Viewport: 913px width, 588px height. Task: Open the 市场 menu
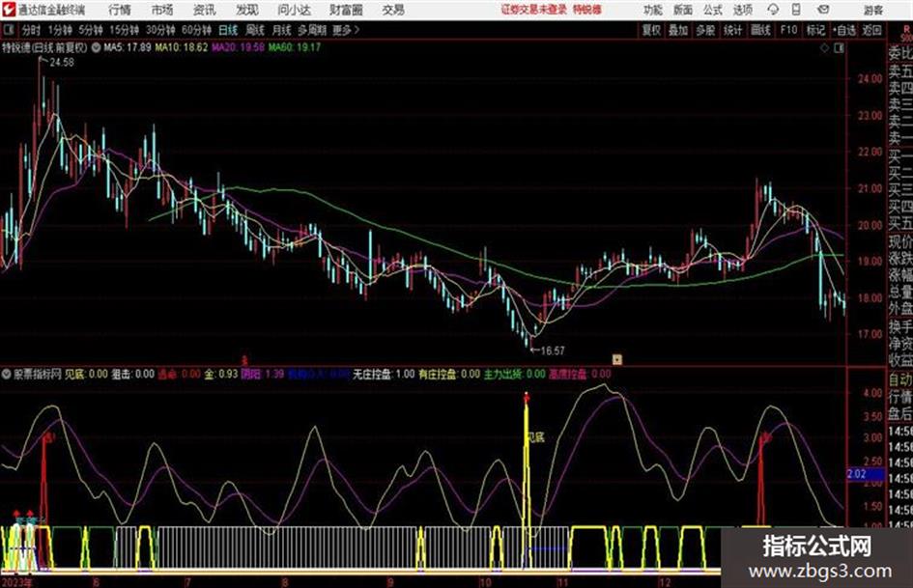[x=162, y=10]
